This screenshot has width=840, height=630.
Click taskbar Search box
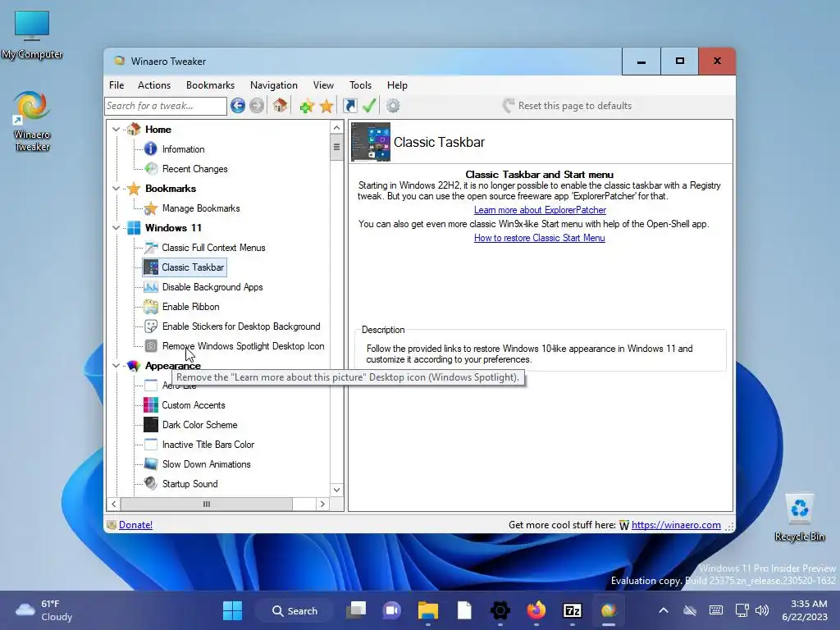pos(294,610)
